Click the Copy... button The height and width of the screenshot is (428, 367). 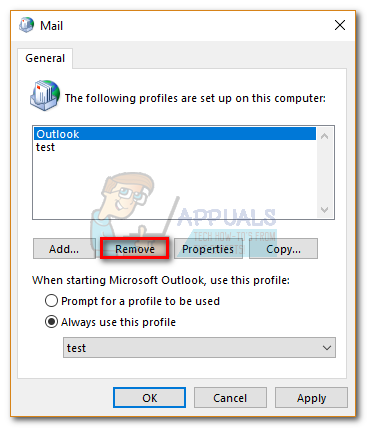(x=283, y=249)
